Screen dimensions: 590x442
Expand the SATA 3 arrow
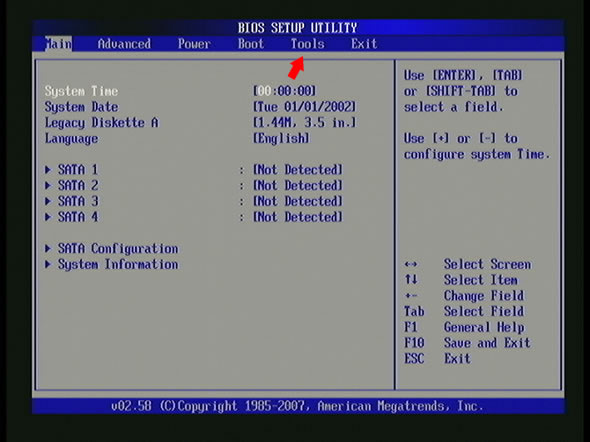48,201
